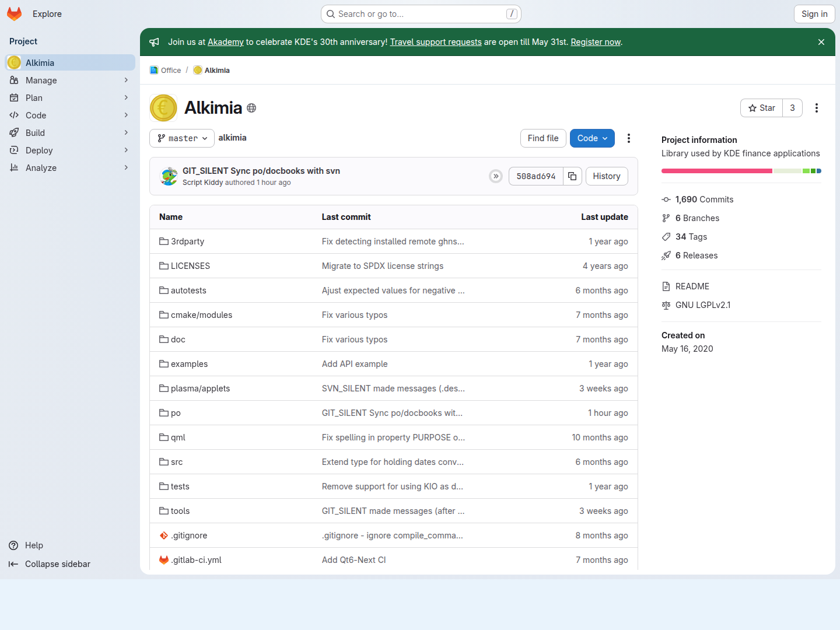
Task: Click the Help question mark icon
Action: tap(13, 545)
